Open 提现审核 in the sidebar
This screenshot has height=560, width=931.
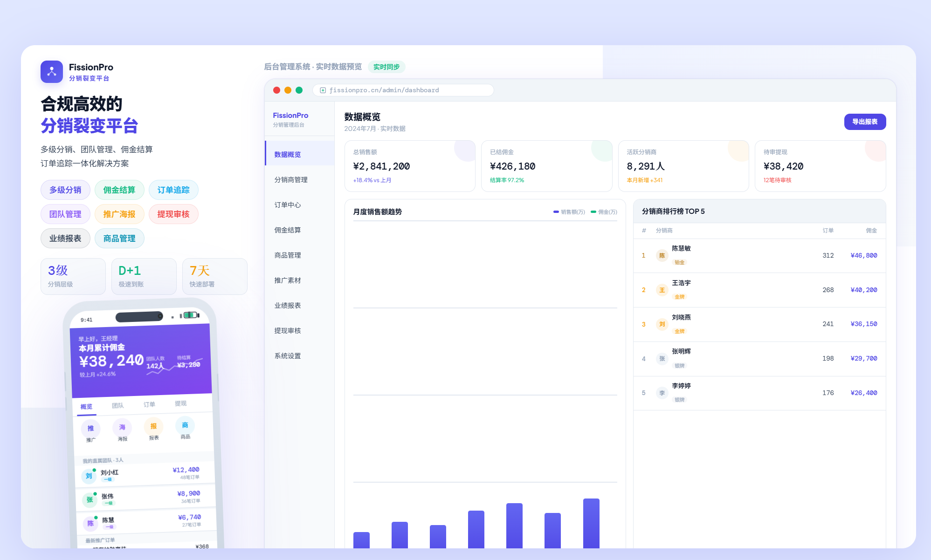point(300,330)
